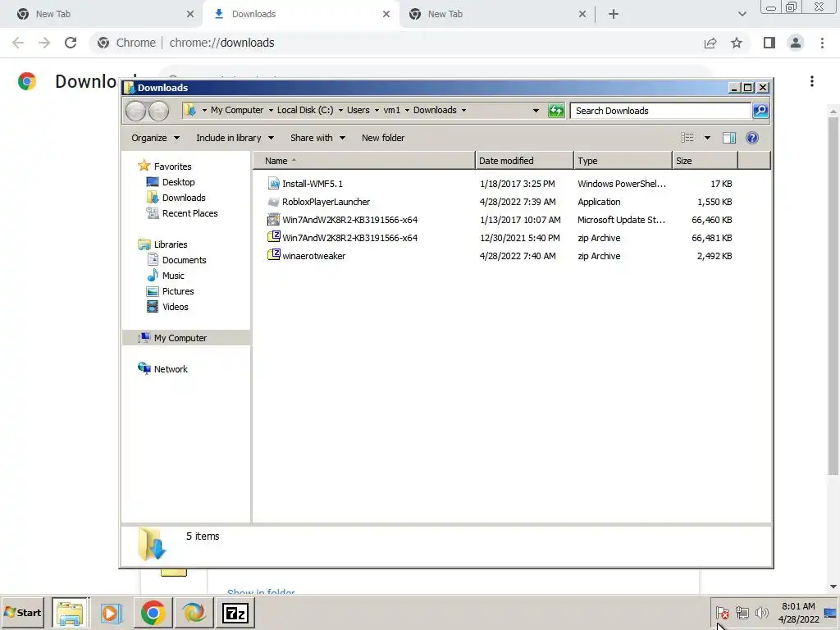Viewport: 840px width, 630px height.
Task: Click the Win7AndW2K8R2 Microsoft Update file icon
Action: pyautogui.click(x=274, y=220)
